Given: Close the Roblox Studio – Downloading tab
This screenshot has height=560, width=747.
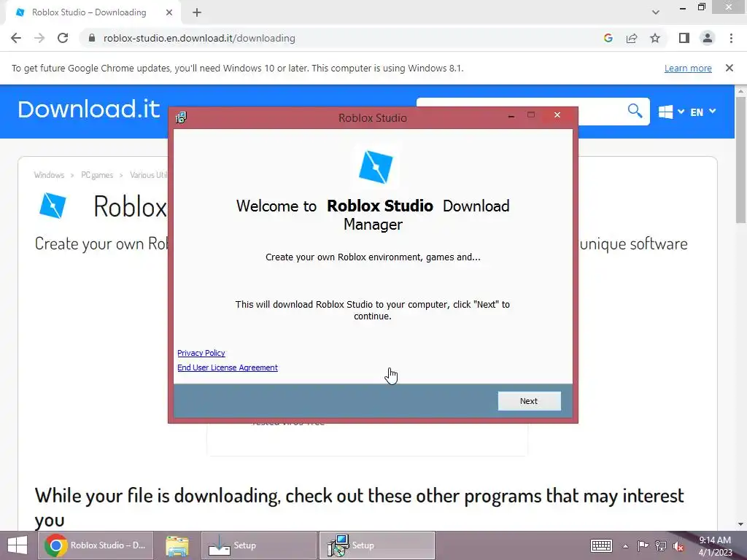Looking at the screenshot, I should pos(169,12).
